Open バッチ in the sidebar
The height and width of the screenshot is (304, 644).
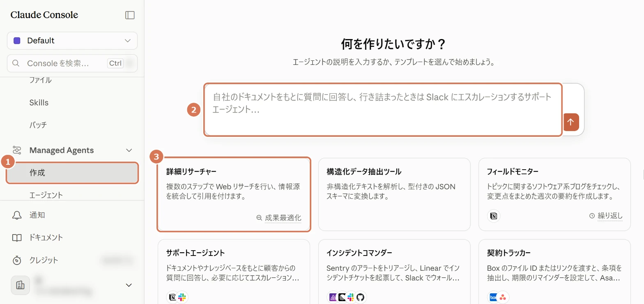[x=38, y=125]
